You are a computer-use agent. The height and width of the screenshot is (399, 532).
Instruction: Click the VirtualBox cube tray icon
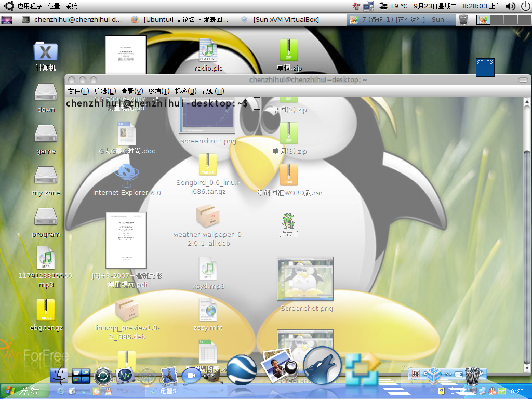[434, 375]
